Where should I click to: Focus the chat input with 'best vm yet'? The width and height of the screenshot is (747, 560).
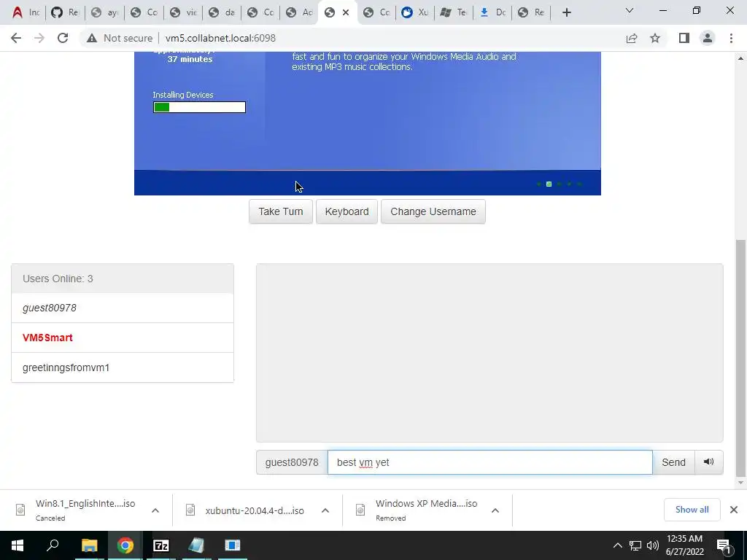[x=489, y=462]
